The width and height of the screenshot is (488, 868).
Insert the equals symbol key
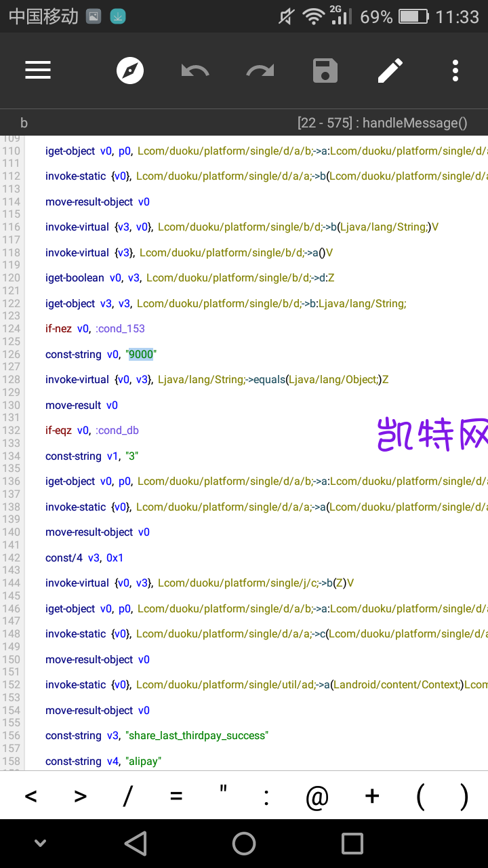coord(176,797)
